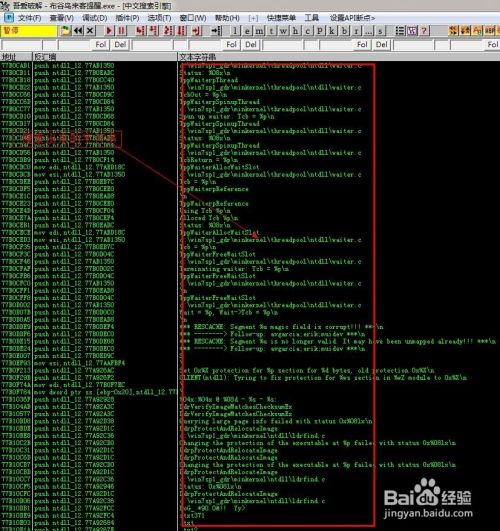Select the row 'Alloced Tcb %p\n'
The height and width of the screenshot is (531, 500).
click(209, 218)
